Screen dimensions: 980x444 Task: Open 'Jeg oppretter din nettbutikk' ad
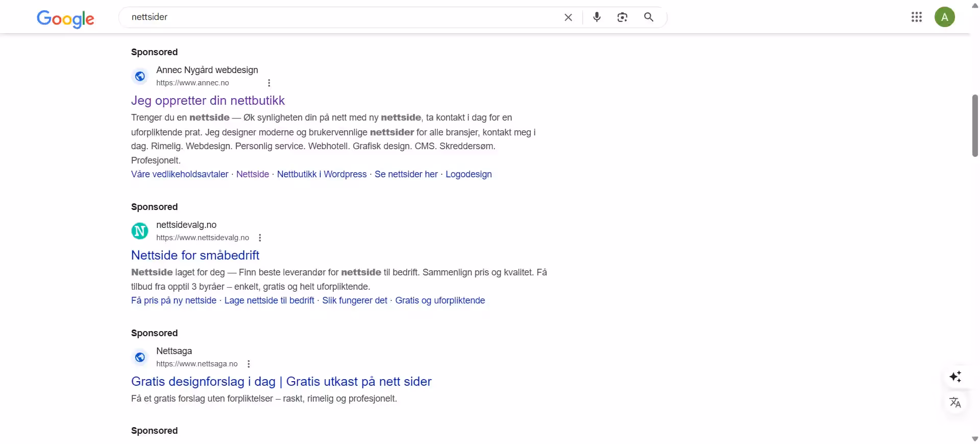(208, 101)
